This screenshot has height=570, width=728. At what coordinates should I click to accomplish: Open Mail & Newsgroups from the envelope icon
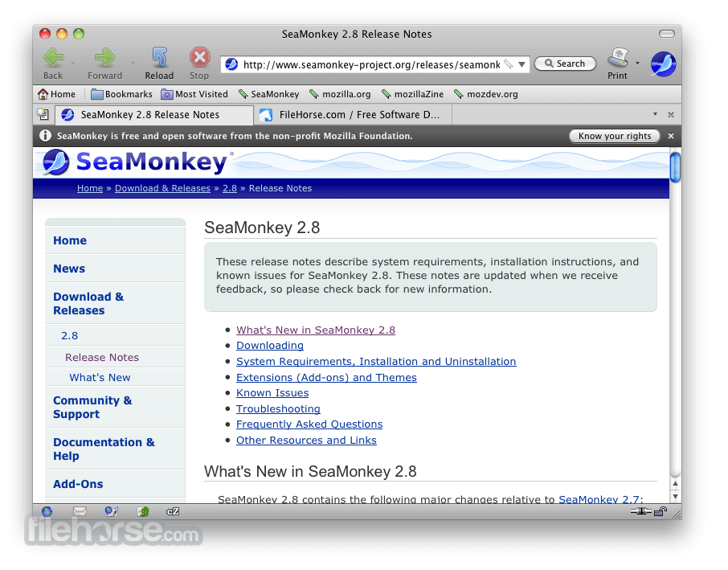coord(80,511)
